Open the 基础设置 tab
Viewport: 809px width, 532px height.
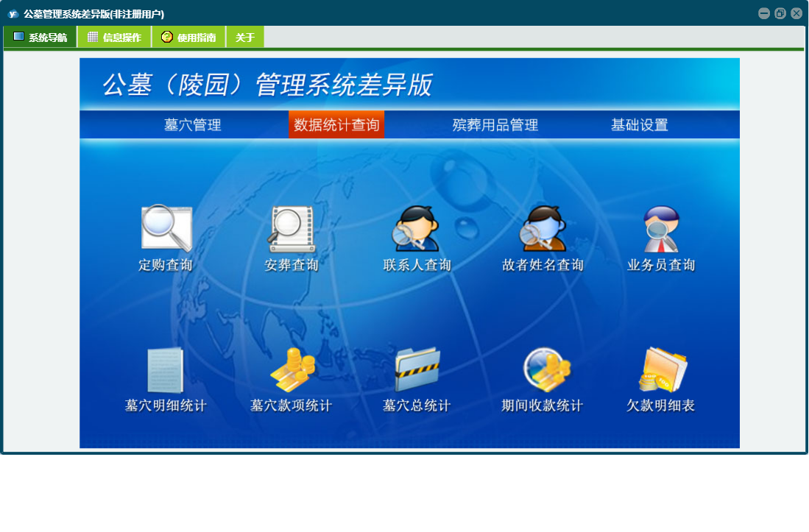(639, 125)
